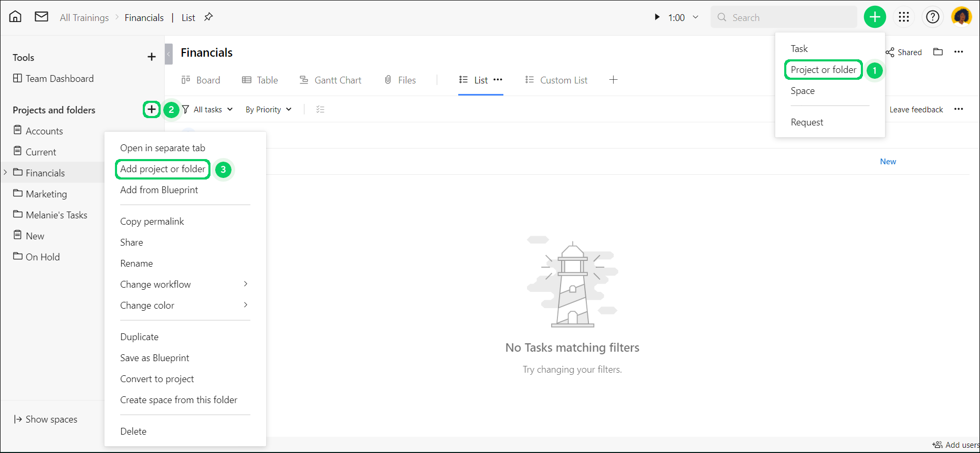Click the green global add button
The height and width of the screenshot is (453, 980).
875,17
